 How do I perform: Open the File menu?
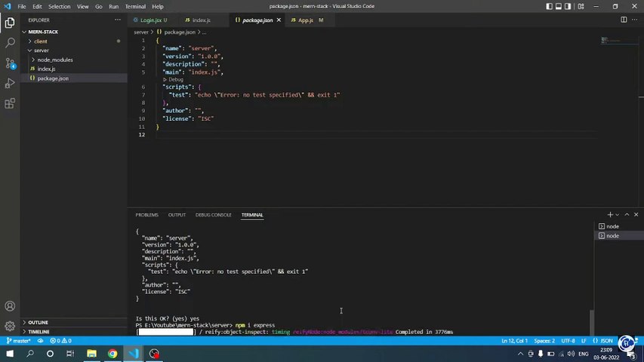[22, 7]
